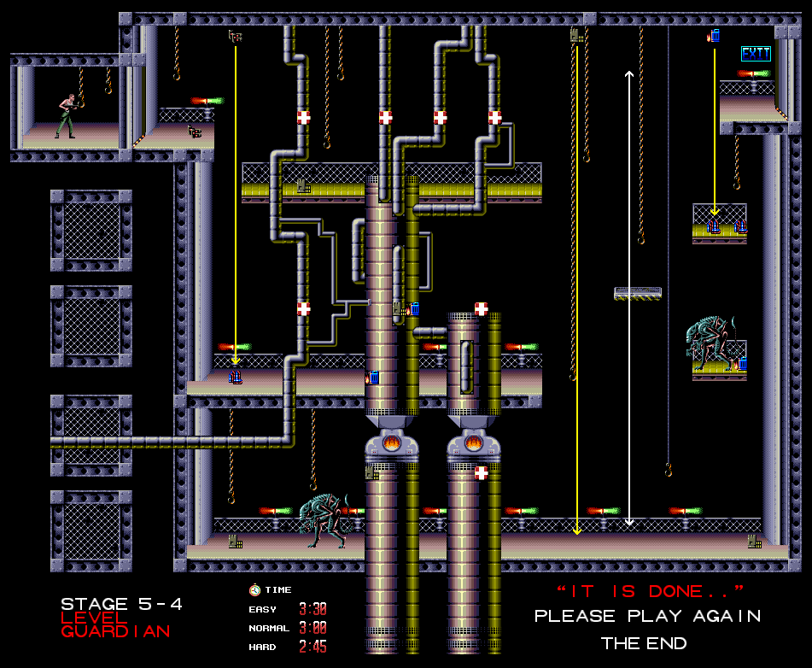The image size is (812, 668).
Task: Select the rightmost medkit in the upper pipe row
Action: pyautogui.click(x=494, y=118)
